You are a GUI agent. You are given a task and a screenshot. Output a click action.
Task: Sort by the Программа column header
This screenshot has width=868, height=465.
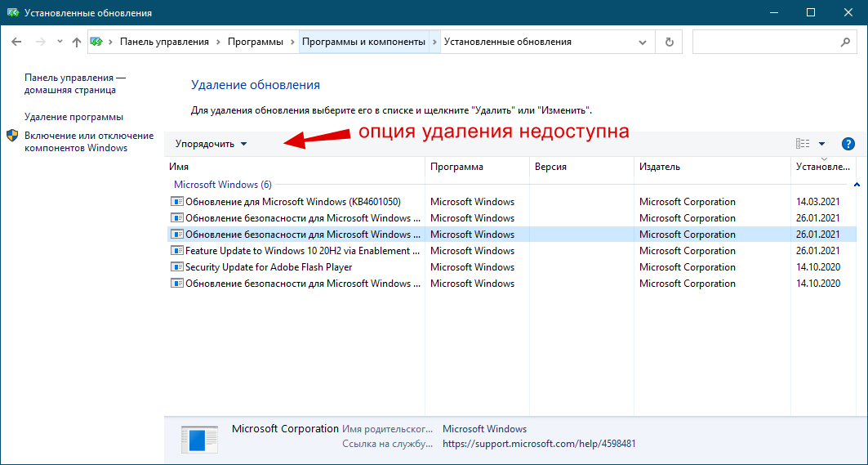point(477,167)
